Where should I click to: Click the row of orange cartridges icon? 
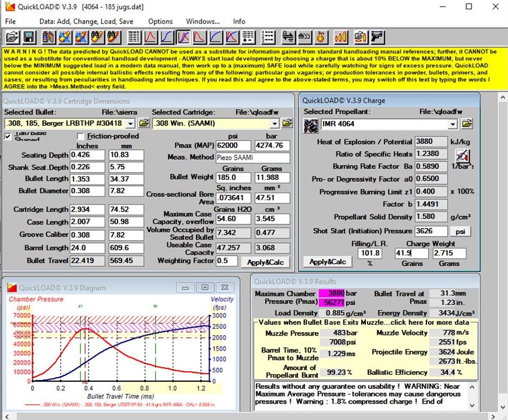tap(341, 37)
